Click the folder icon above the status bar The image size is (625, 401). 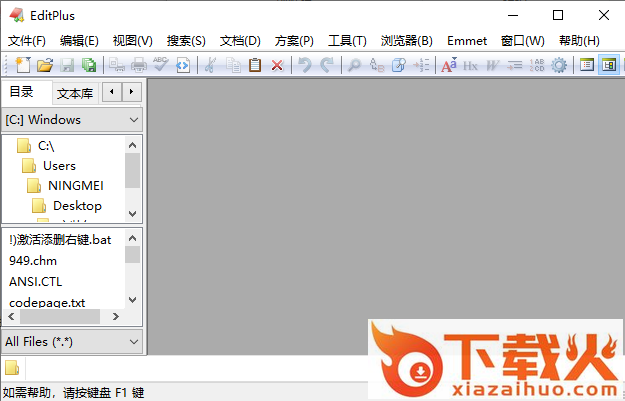point(12,368)
